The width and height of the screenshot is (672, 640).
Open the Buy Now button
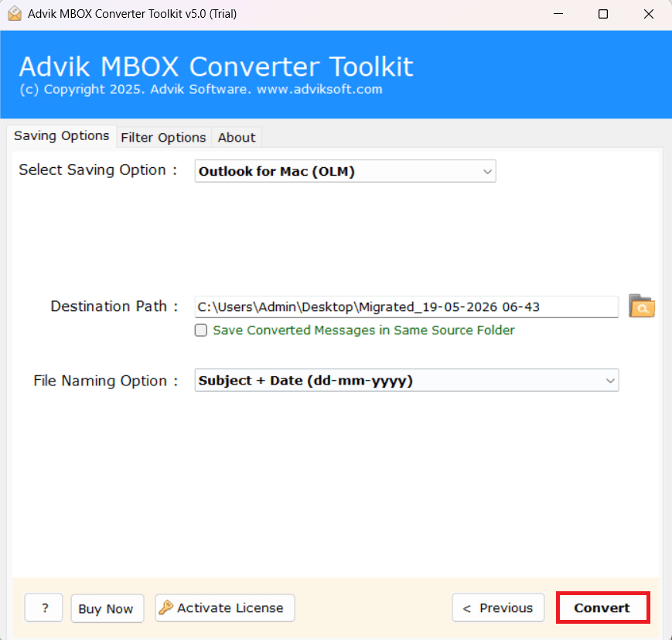tap(107, 608)
